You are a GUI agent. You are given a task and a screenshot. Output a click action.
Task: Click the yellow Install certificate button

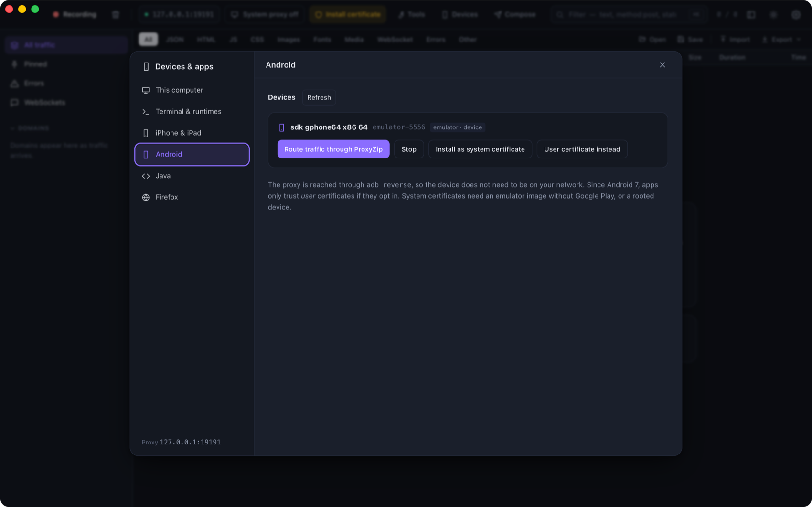point(348,14)
